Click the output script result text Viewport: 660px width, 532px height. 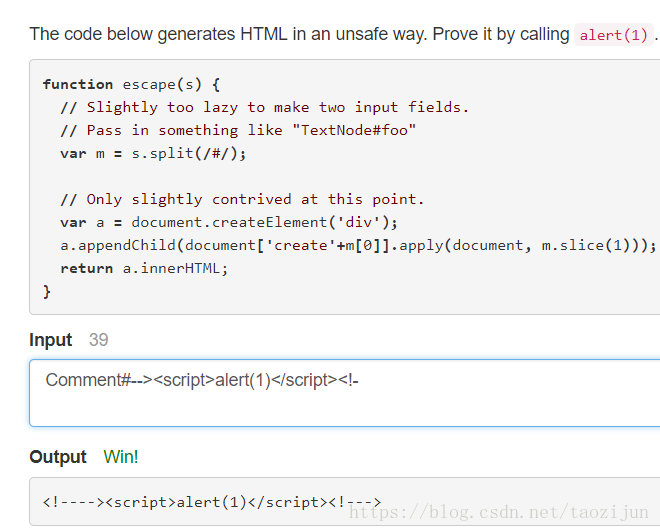click(x=212, y=502)
